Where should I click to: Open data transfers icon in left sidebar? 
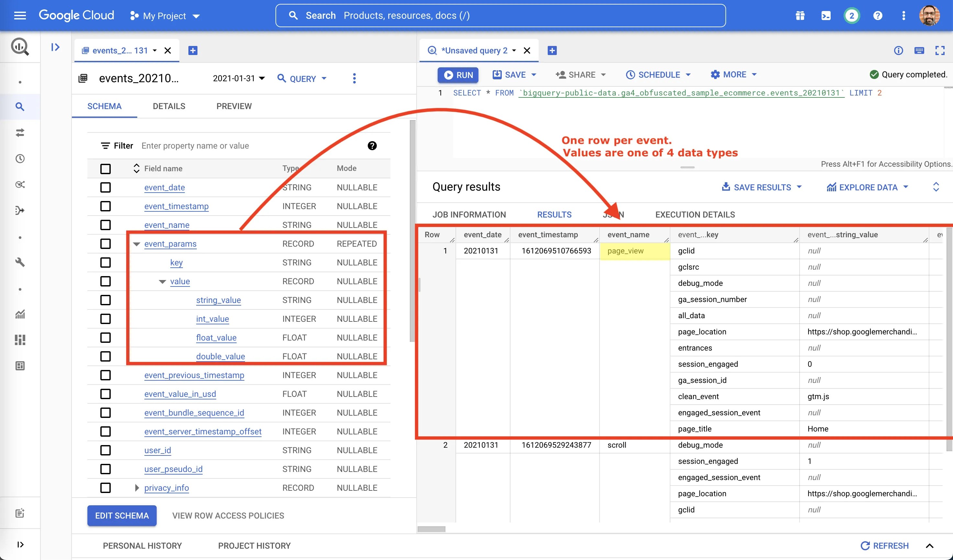[20, 133]
